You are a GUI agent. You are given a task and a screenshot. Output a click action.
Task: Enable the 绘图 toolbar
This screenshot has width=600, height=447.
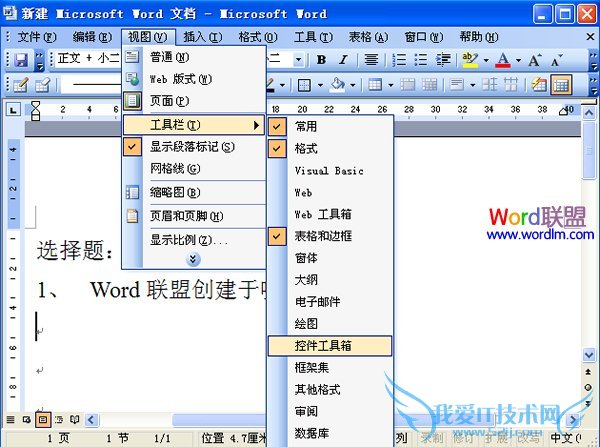[x=330, y=324]
